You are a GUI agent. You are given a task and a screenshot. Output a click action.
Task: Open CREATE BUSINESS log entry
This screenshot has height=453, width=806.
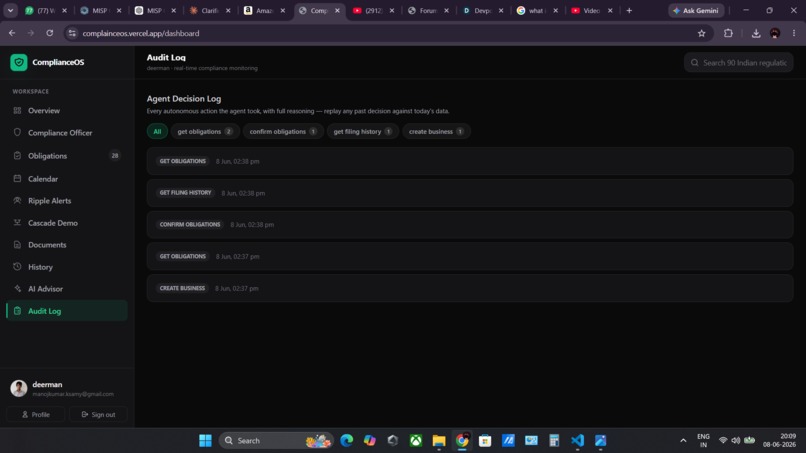pos(470,288)
